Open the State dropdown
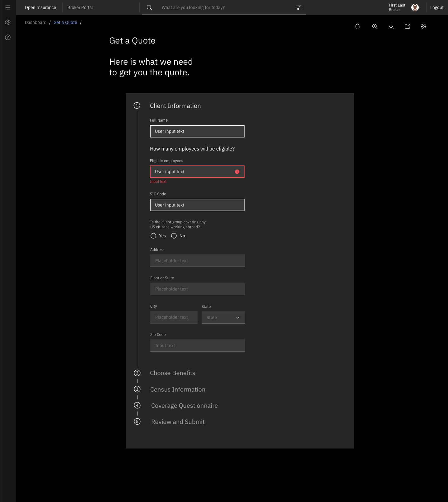448x502 pixels. coord(223,318)
